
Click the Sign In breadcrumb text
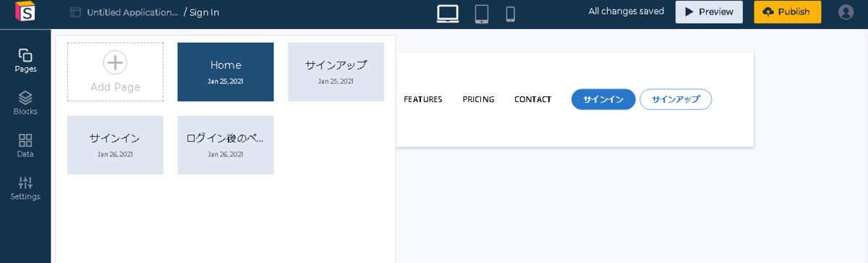tap(205, 12)
